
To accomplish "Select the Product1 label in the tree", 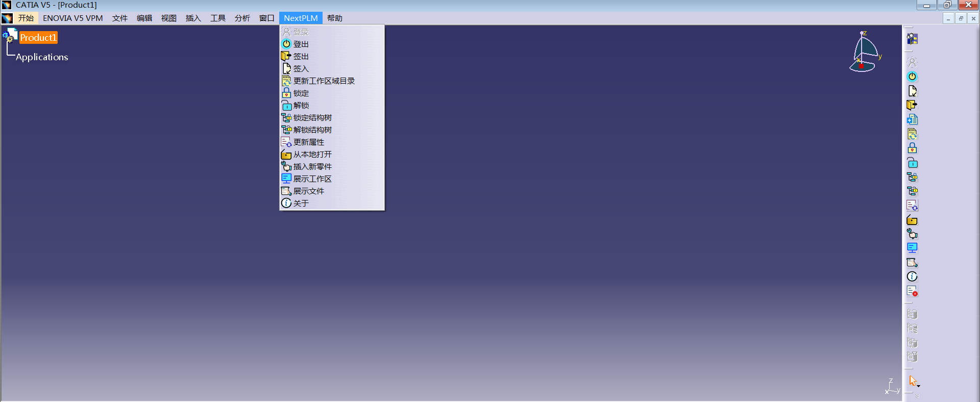I will click(38, 38).
